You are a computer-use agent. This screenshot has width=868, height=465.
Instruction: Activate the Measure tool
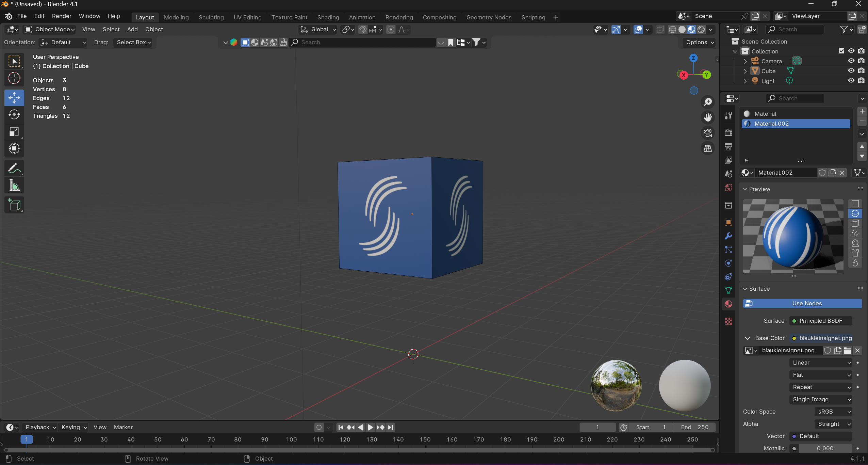14,186
